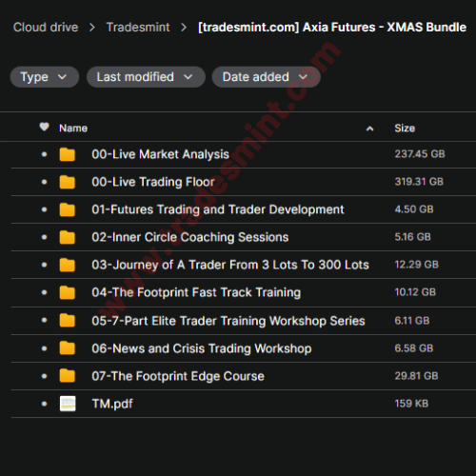The image size is (476, 476).
Task: Open the Last modified filter dropdown
Action: point(146,77)
